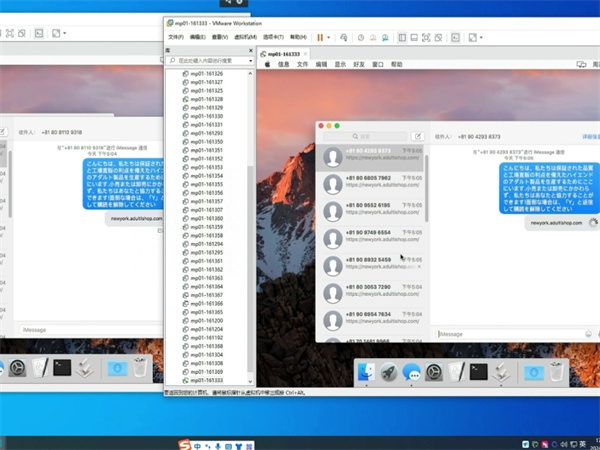600x450 pixels.
Task: Select mp01-161360 in the library list
Action: 208,218
